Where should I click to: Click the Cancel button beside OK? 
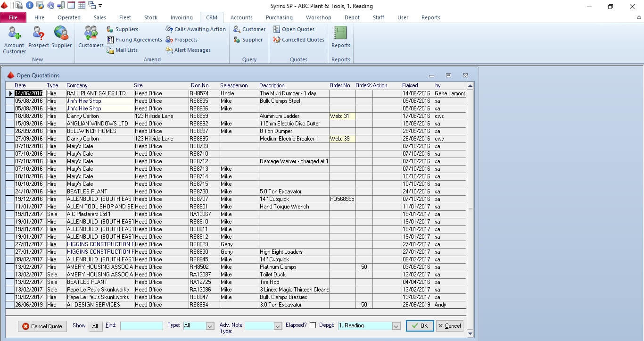[449, 326]
